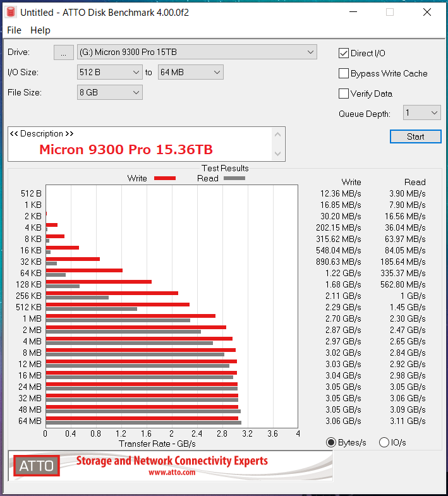This screenshot has width=448, height=496.
Task: Select the IO/s radio button
Action: pyautogui.click(x=384, y=442)
